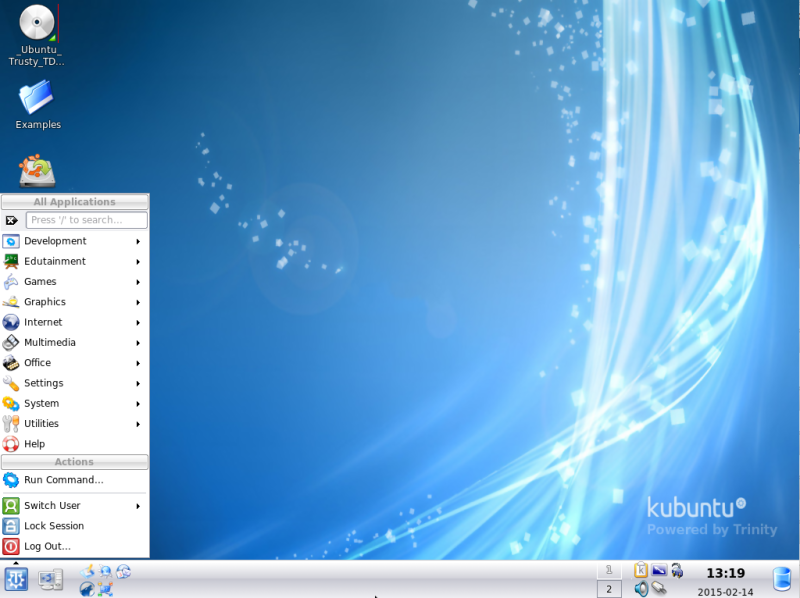Launch the notepad-with-pencil quick launcher
The height and width of the screenshot is (598, 800).
[x=87, y=571]
